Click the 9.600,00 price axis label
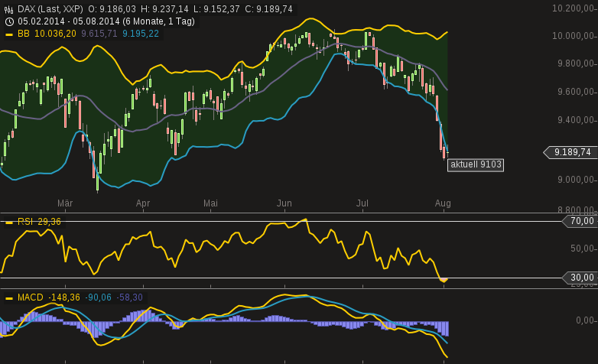The image size is (598, 364). coord(577,92)
